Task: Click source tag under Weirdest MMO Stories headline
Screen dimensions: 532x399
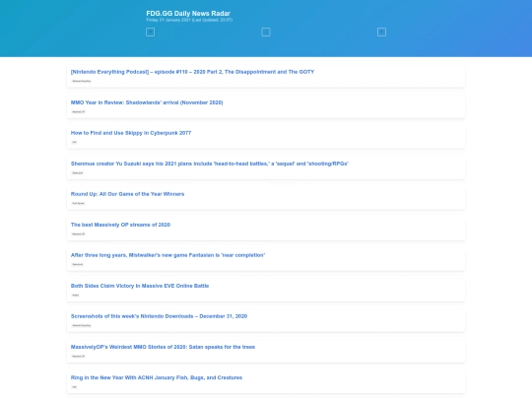Action: point(79,357)
